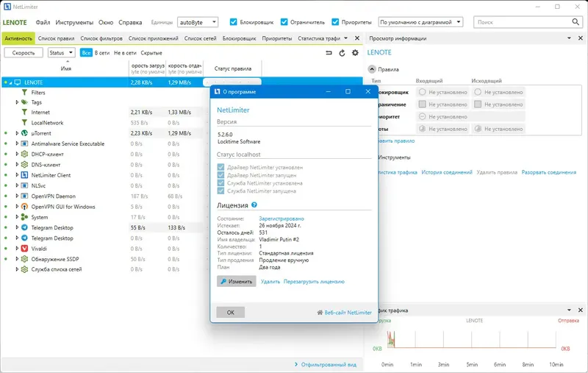Click the search magnifier icon

(576, 22)
